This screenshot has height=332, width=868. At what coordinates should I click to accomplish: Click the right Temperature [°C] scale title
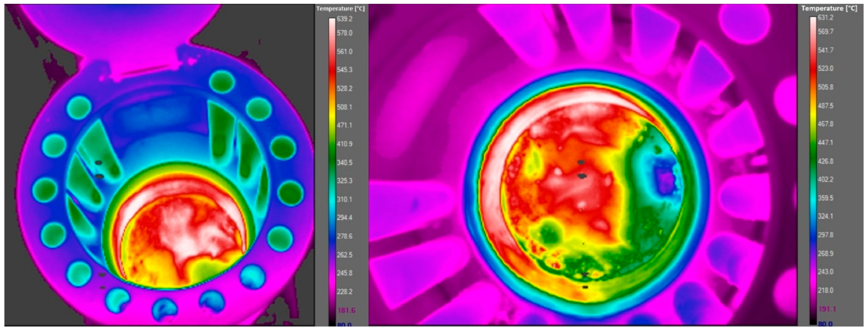click(x=829, y=8)
